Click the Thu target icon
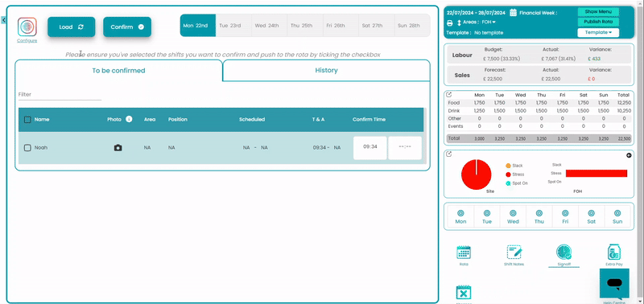The image size is (644, 304). 539,213
